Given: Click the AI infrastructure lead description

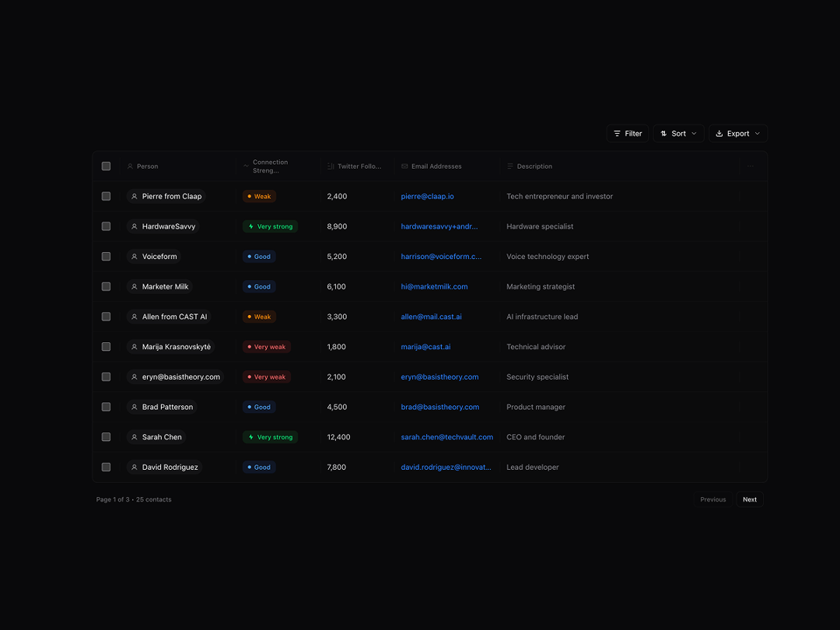Looking at the screenshot, I should tap(542, 317).
